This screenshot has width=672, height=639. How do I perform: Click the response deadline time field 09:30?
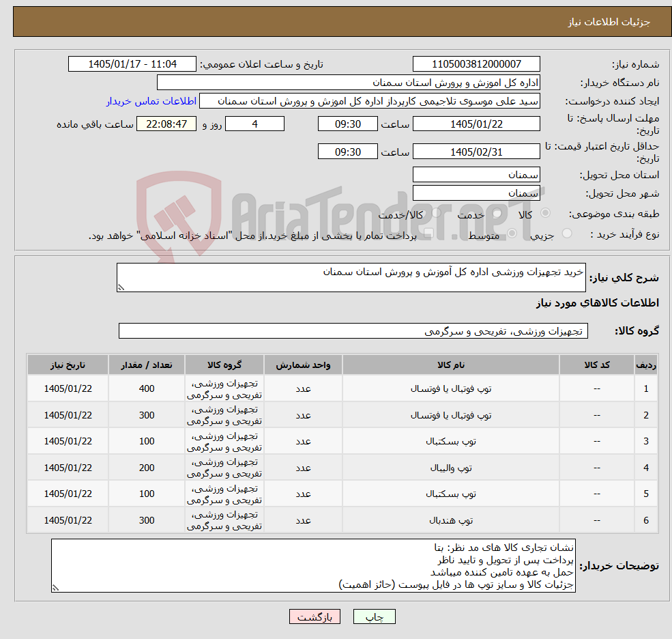tap(347, 124)
